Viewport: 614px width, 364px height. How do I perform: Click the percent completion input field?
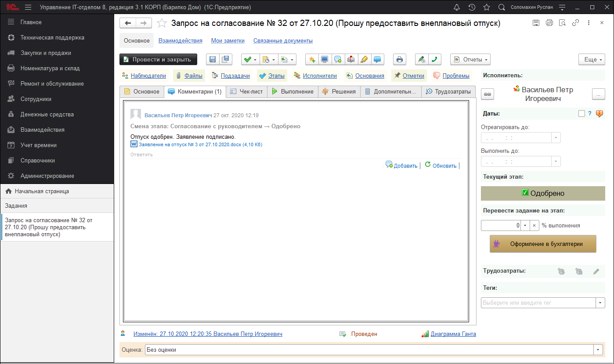(x=501, y=225)
